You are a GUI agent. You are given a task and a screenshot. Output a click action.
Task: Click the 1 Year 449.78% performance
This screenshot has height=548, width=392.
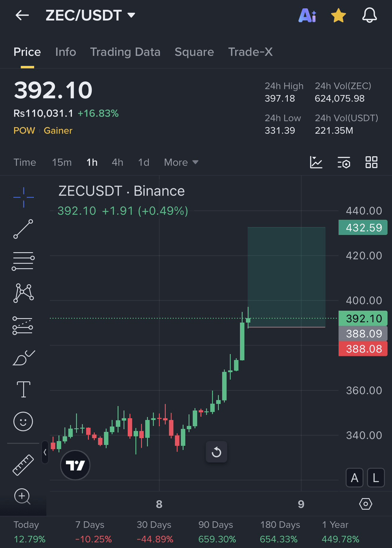(x=340, y=531)
